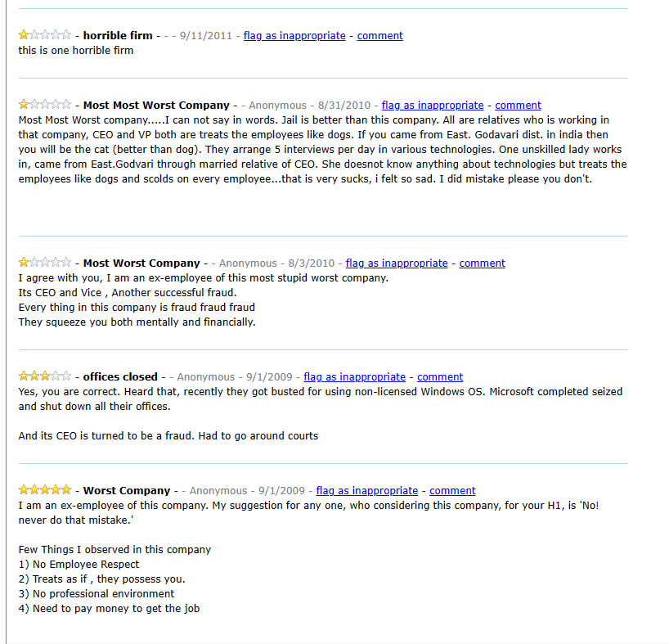The height and width of the screenshot is (644, 669).
Task: Click star rating on 'Most Most Worst Company' review
Action: 45,105
